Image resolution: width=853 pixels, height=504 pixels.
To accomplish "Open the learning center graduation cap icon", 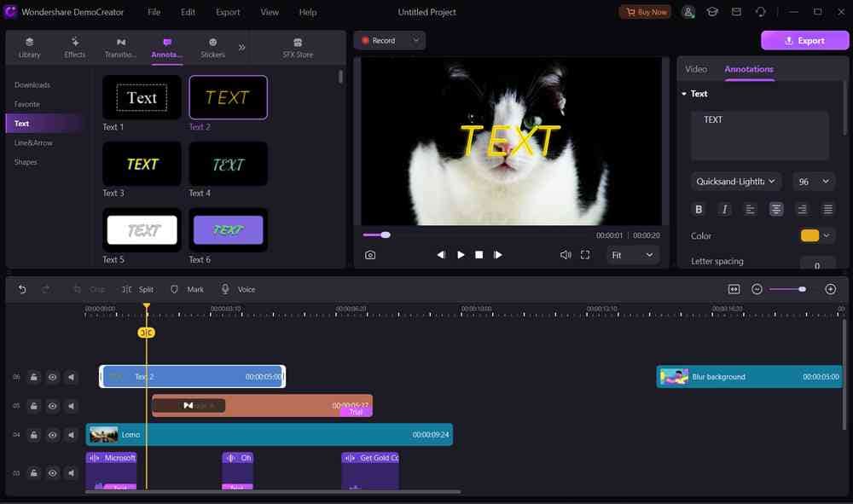I will pos(712,12).
